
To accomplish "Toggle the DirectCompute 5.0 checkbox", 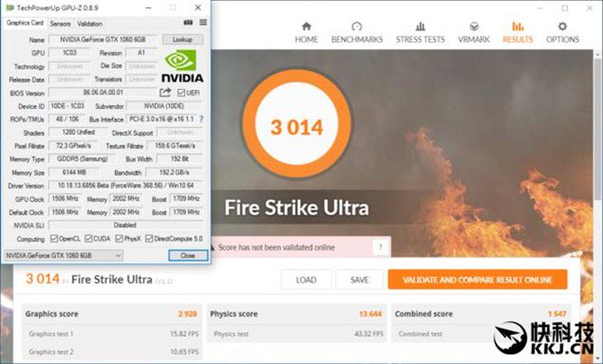I will pos(150,239).
